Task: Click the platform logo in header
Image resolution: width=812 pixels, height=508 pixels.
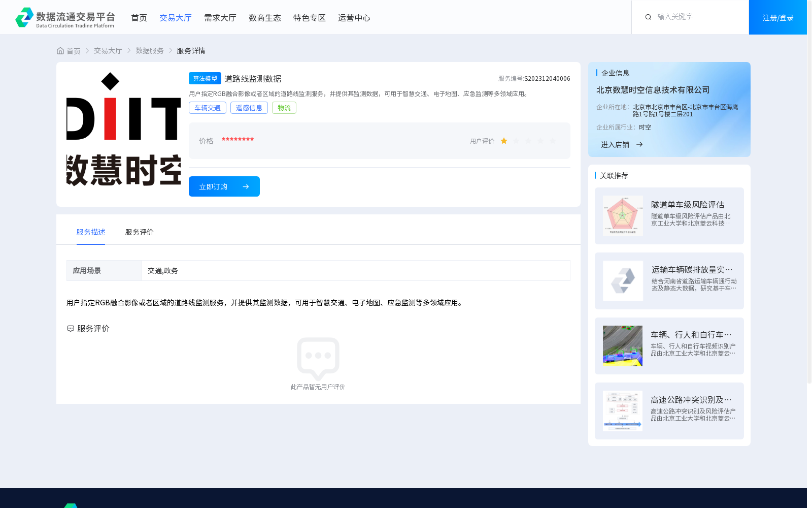Action: coord(65,17)
